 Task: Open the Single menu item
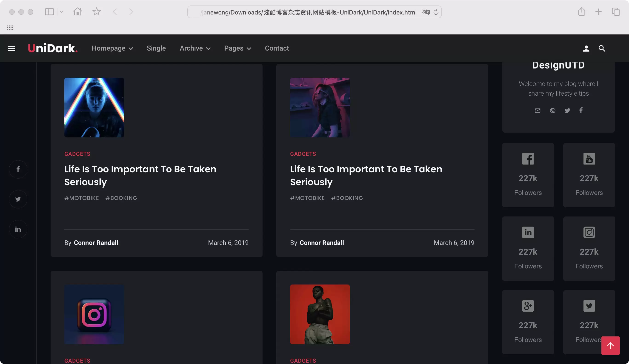click(x=157, y=48)
